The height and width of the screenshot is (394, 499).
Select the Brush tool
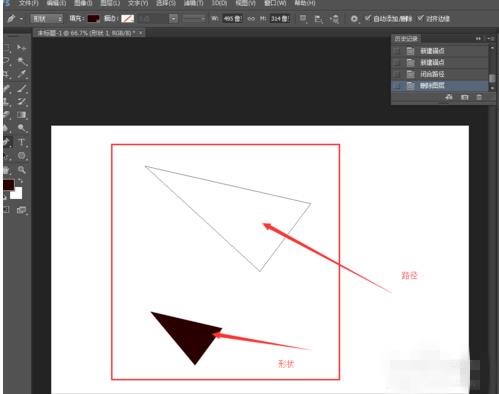22,88
